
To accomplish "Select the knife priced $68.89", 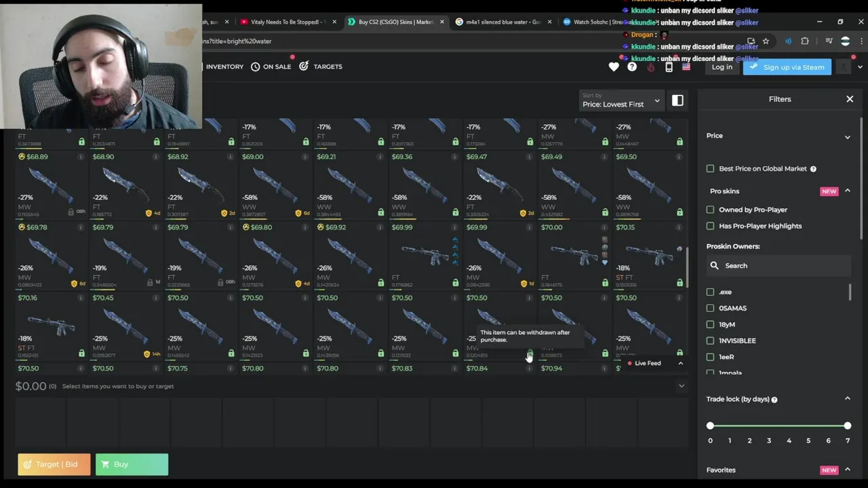I will click(x=52, y=186).
